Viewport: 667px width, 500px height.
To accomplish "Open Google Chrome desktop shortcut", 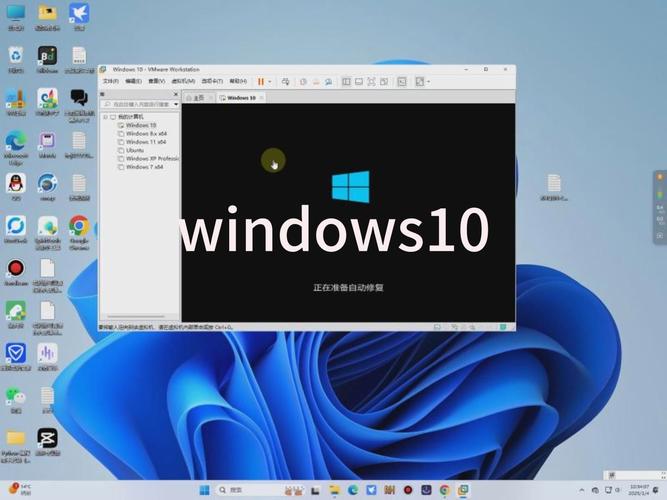I will tap(79, 228).
